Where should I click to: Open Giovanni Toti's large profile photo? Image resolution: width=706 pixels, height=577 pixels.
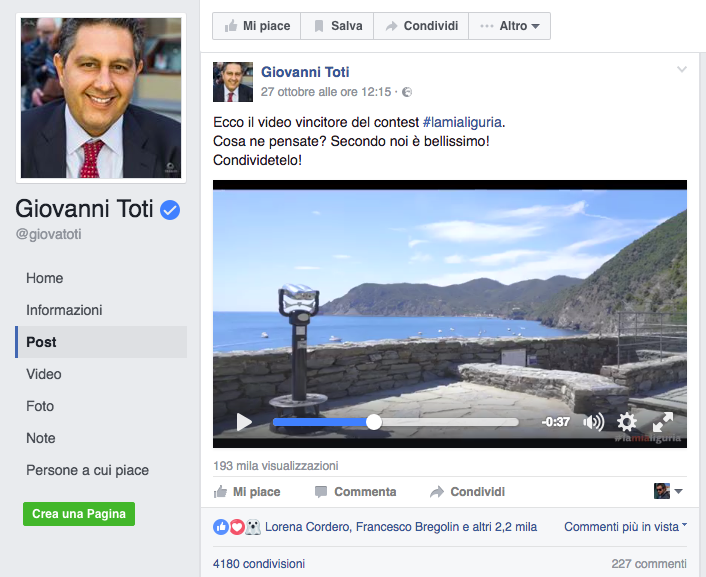(x=101, y=98)
